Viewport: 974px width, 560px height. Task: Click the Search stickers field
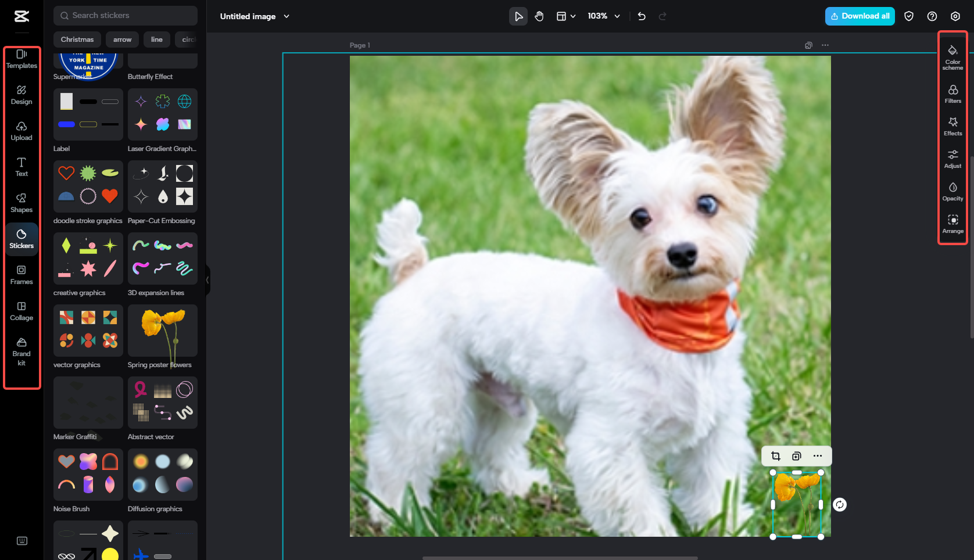[126, 16]
